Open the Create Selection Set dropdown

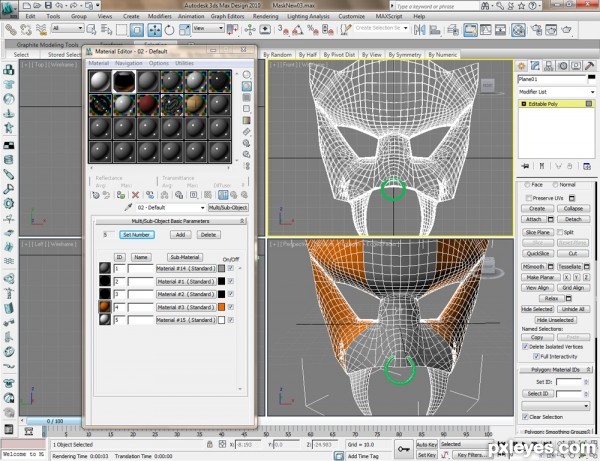click(x=381, y=28)
